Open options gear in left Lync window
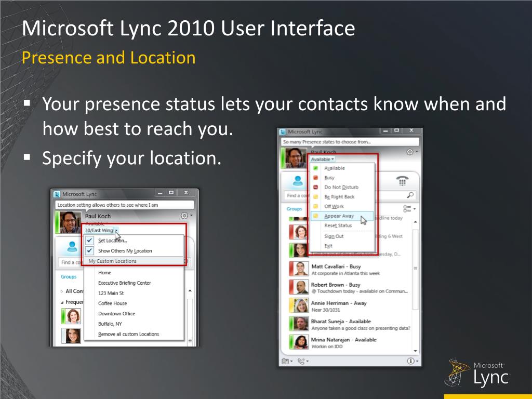Screen dimensions: 532x399 click(x=187, y=216)
